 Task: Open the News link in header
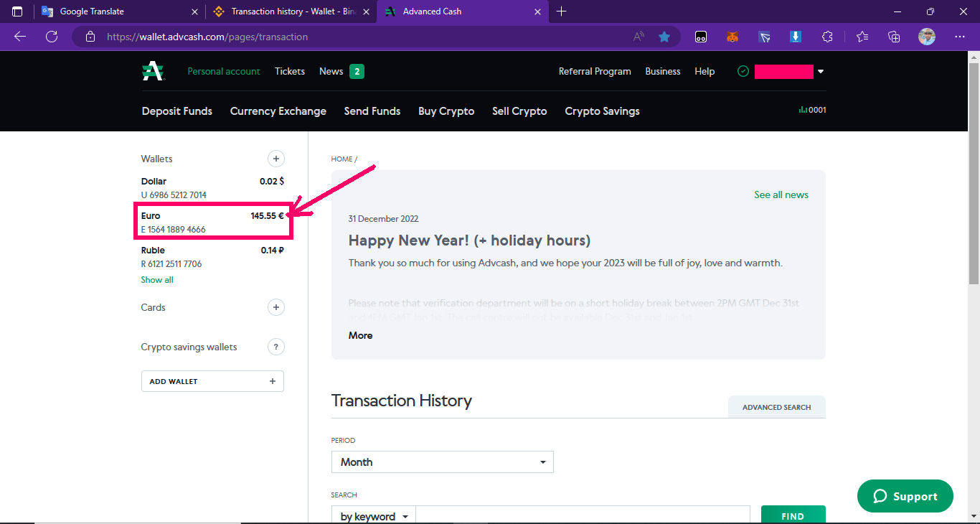331,71
